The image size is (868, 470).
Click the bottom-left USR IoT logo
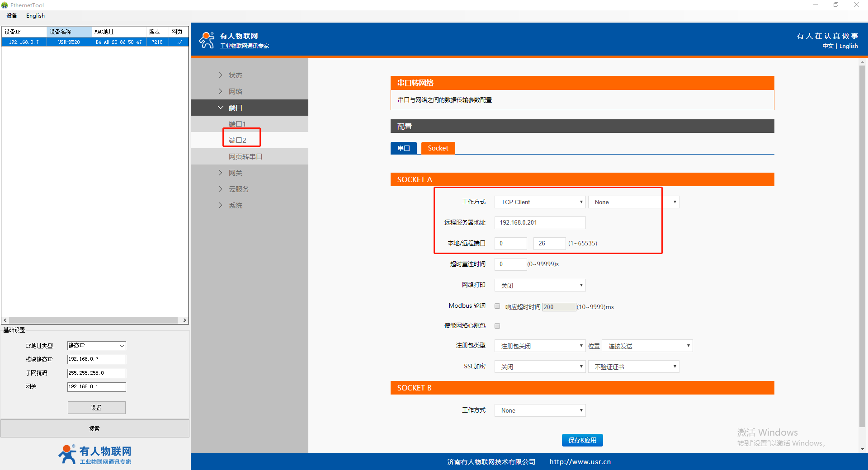[x=95, y=454]
